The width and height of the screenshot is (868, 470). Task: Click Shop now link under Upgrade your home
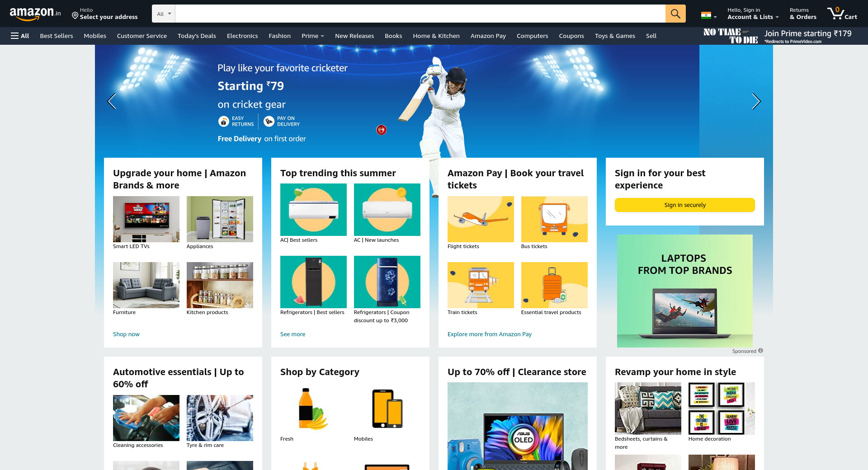[126, 334]
